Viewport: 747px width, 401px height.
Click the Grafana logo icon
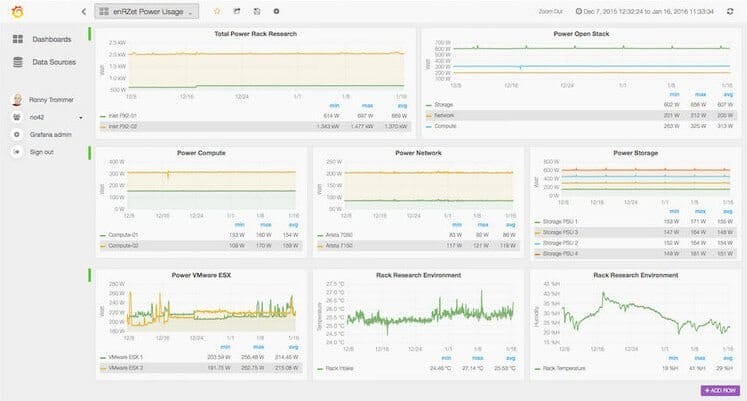point(18,12)
